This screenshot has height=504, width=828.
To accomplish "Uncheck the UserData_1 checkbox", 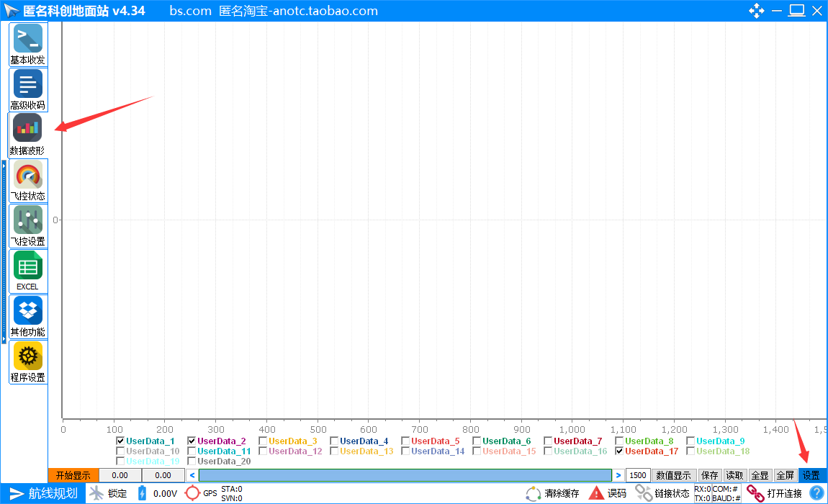I will coord(120,441).
